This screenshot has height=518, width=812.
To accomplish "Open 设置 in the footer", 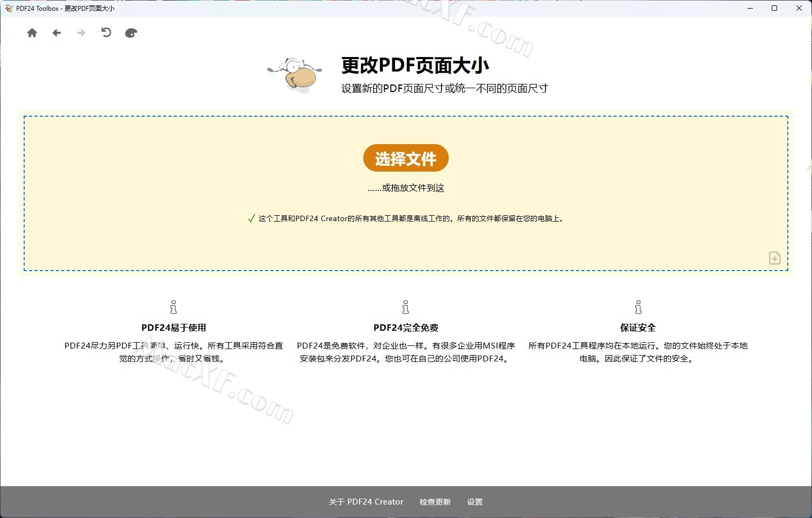I will click(x=475, y=502).
